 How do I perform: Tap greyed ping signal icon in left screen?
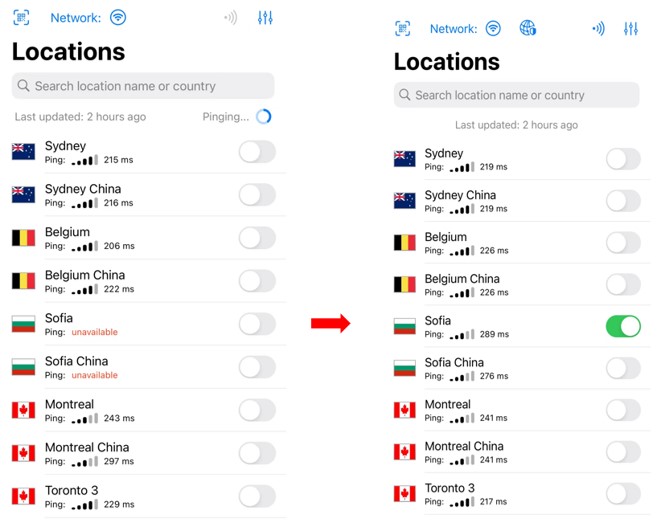230,18
